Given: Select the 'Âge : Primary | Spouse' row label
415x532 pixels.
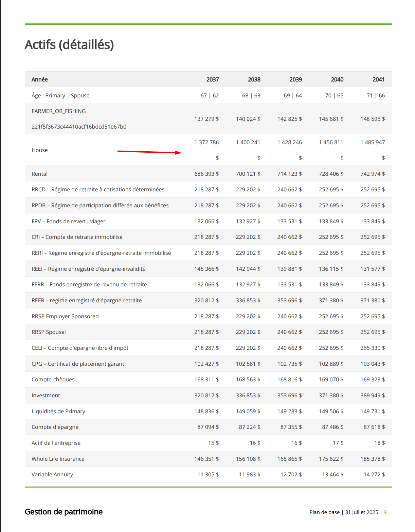Looking at the screenshot, I should click(x=60, y=95).
